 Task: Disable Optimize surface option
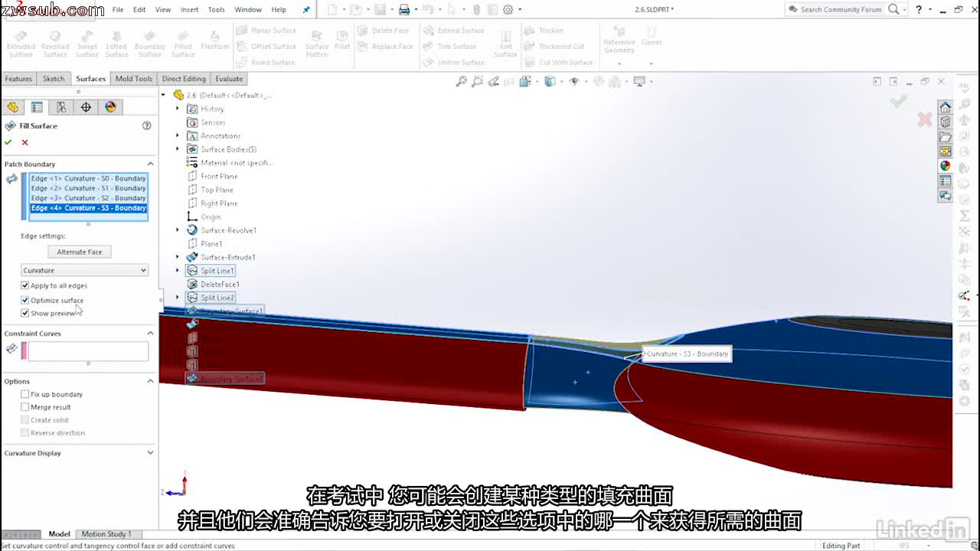[x=25, y=300]
